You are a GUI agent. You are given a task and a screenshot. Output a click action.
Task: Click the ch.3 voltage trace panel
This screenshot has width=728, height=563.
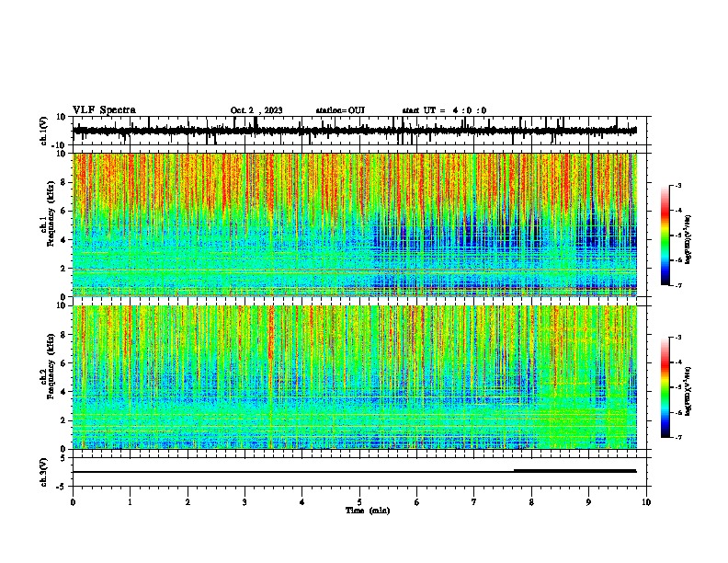pos(359,472)
